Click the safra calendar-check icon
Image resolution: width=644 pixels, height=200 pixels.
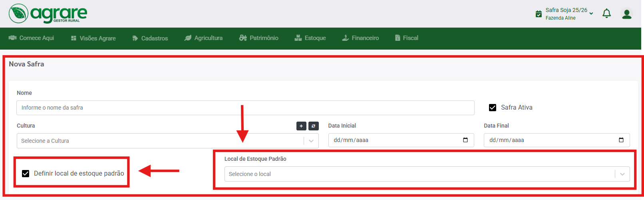(x=539, y=14)
